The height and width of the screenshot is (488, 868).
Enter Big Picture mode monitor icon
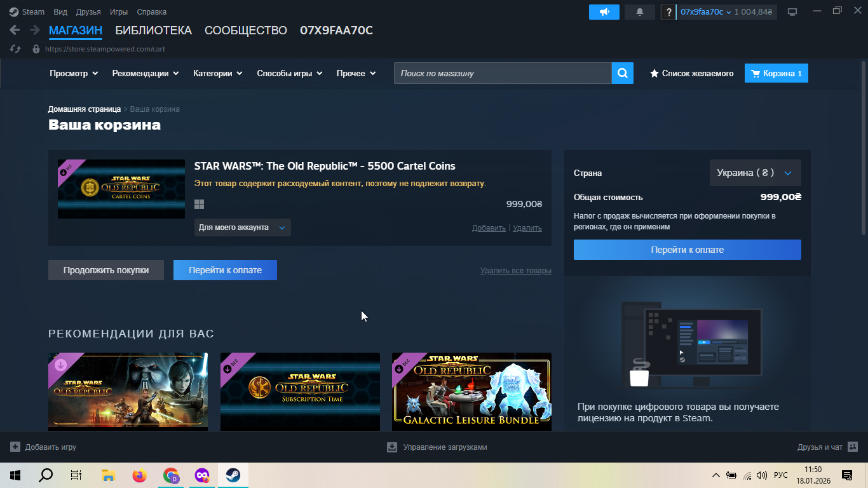tap(792, 12)
